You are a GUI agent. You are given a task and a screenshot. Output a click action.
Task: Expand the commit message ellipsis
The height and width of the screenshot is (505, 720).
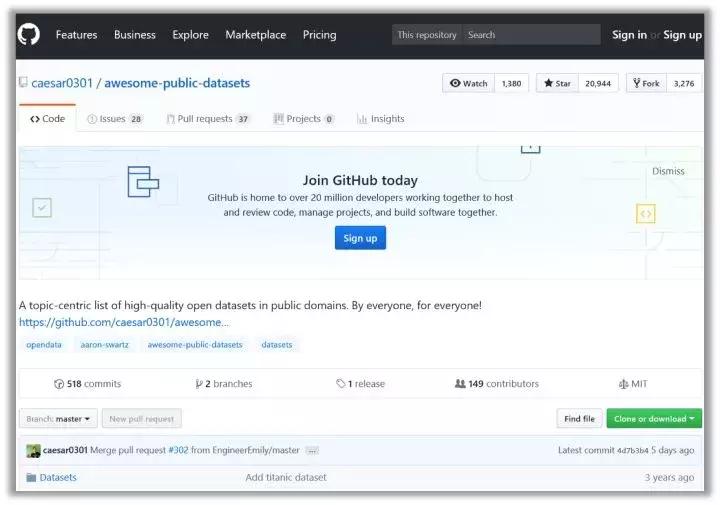[x=312, y=451]
